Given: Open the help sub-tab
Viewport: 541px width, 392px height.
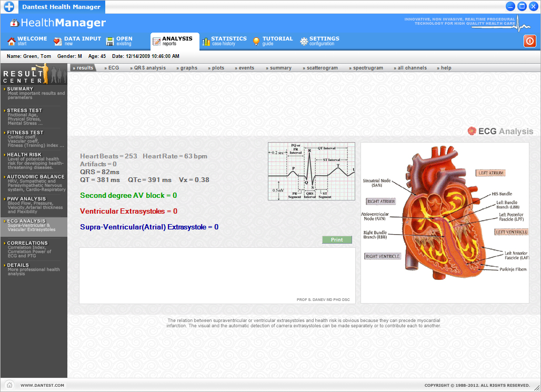Looking at the screenshot, I should [x=444, y=68].
